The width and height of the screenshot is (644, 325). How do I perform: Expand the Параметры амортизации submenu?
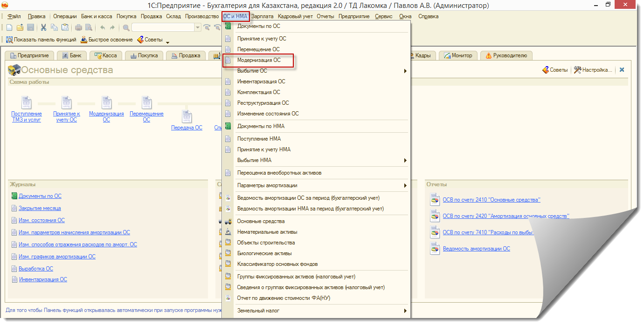(405, 185)
